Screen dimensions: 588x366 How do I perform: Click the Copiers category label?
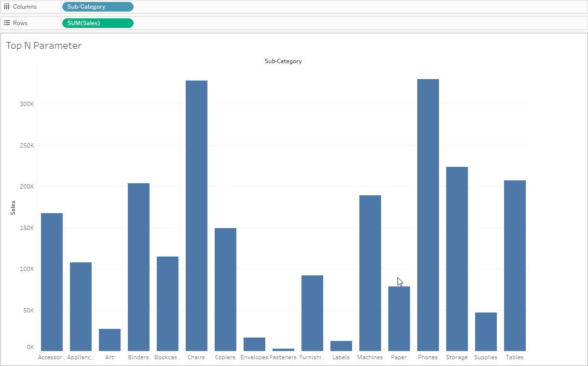(x=225, y=357)
